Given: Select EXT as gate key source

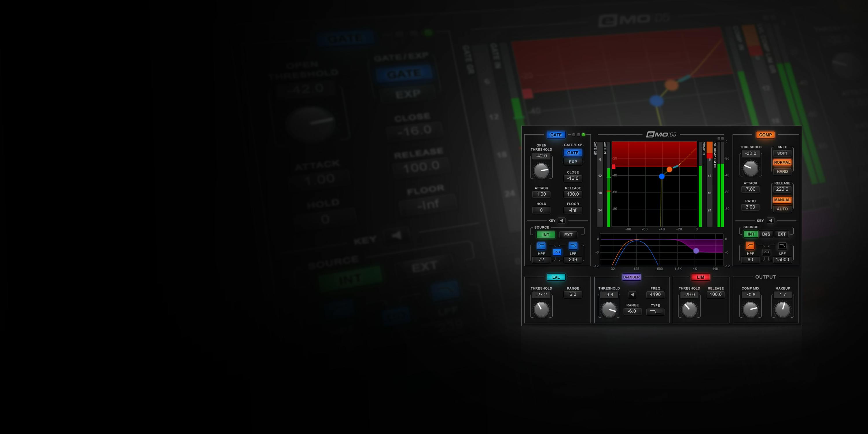Looking at the screenshot, I should coord(569,235).
